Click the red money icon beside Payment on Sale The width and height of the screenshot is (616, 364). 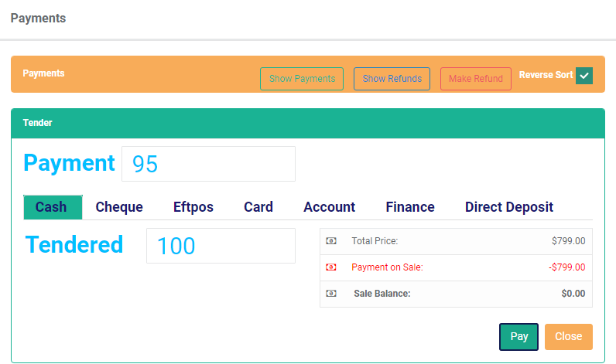331,267
